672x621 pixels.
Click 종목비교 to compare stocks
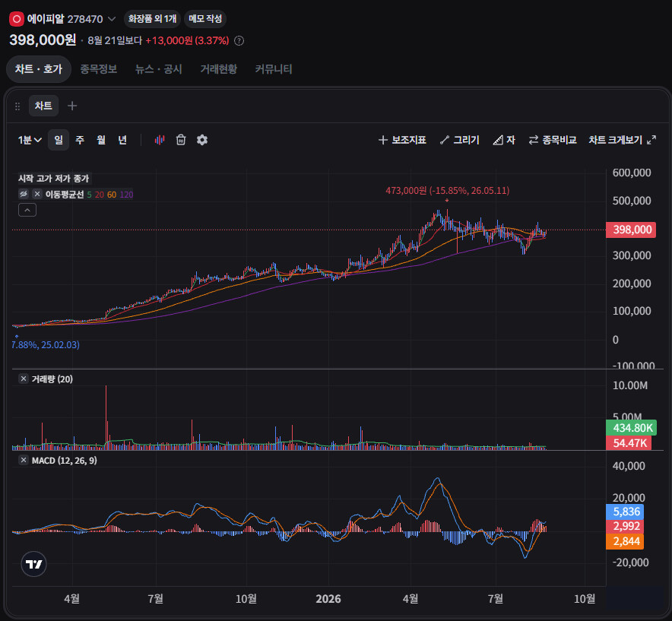pyautogui.click(x=553, y=140)
